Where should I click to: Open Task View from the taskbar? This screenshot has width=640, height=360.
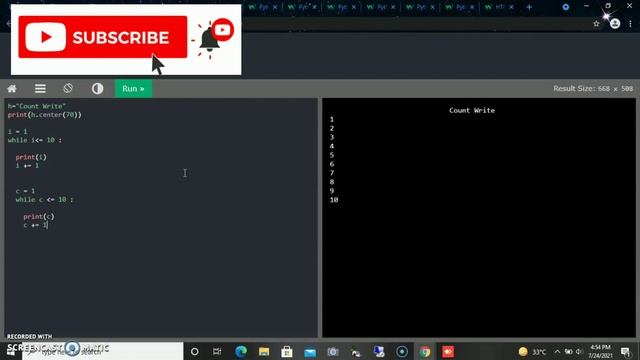point(217,351)
